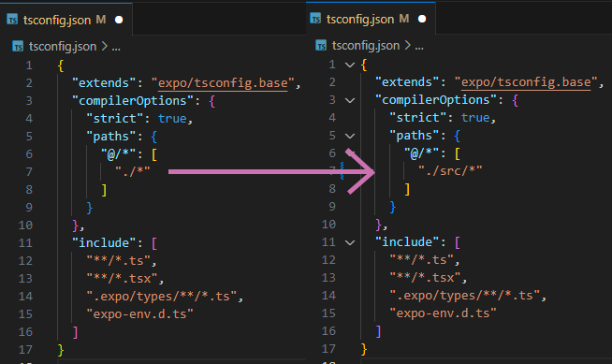Click "compilerOptions" key in left editor
This screenshot has height=364, width=612.
tap(133, 101)
